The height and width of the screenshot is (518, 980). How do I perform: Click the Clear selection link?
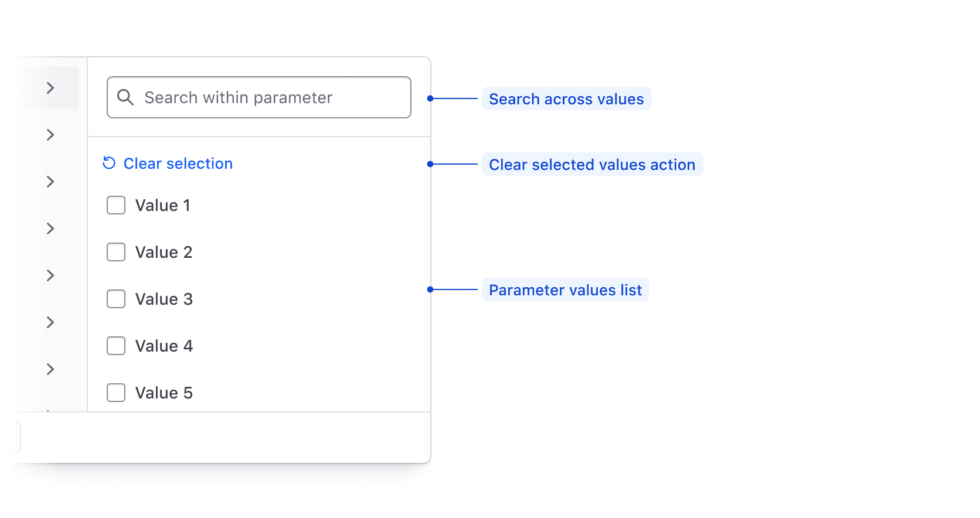[x=178, y=163]
